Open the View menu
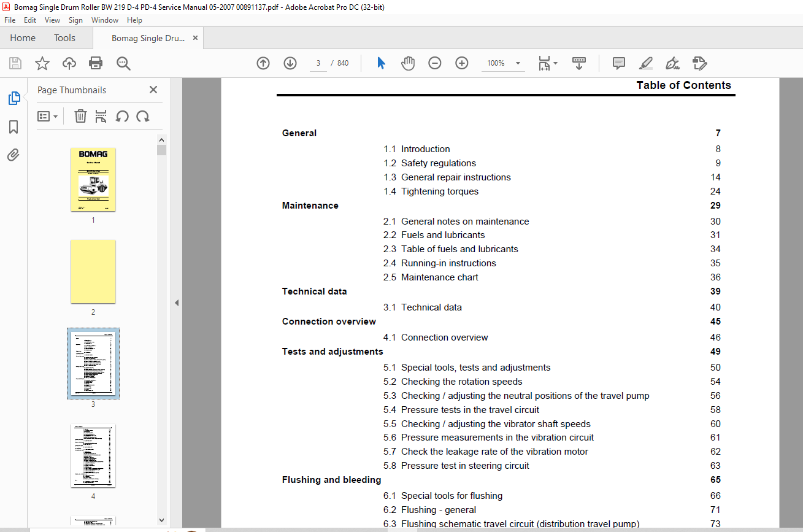Viewport: 803px width, 532px height. 52,20
